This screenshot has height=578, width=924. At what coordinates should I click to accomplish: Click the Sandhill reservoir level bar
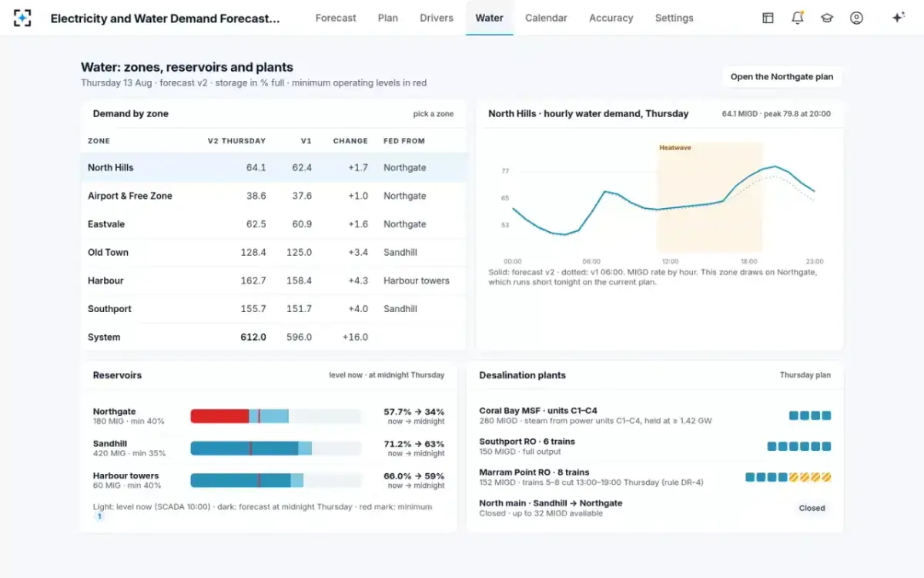tap(276, 449)
